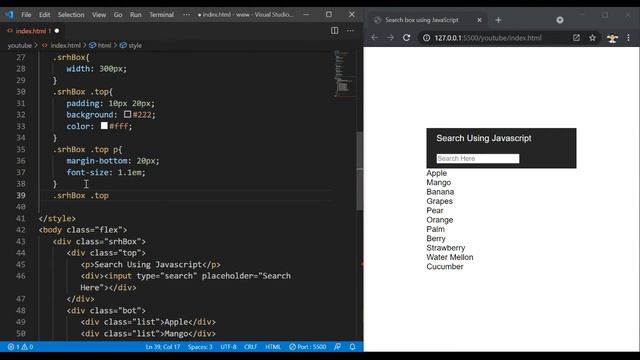Change language mode HTML in status bar
This screenshot has height=360, width=640.
click(x=273, y=347)
